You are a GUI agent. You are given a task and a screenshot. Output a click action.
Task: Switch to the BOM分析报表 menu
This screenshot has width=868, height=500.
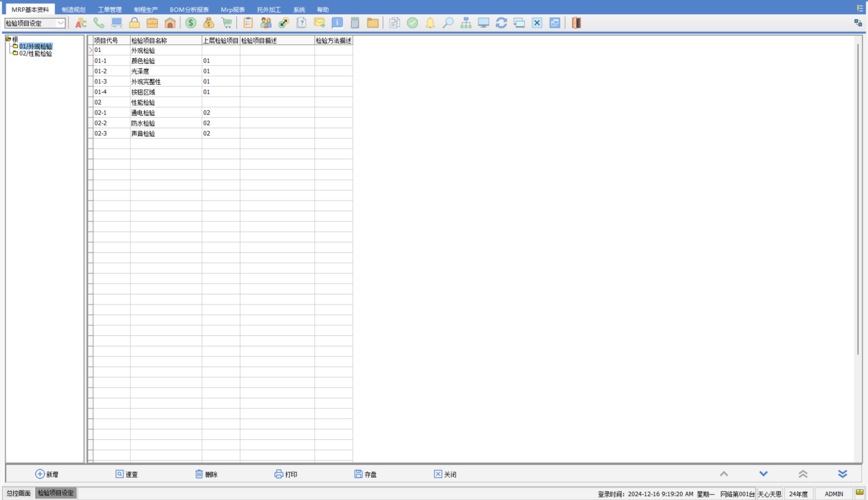[189, 9]
